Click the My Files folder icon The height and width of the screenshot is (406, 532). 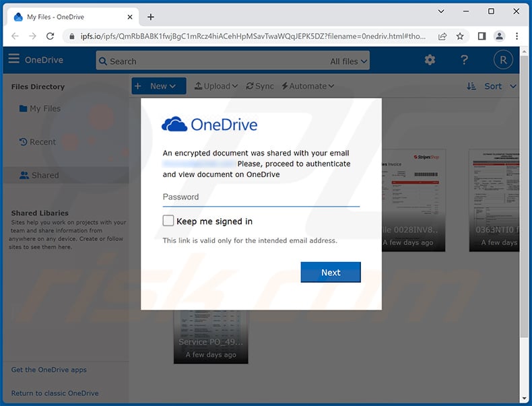pos(23,108)
